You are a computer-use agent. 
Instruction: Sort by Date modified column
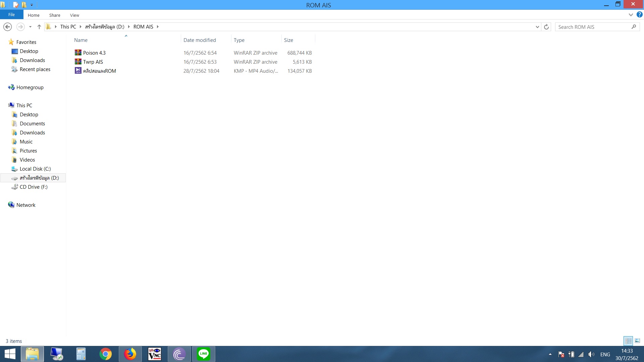click(x=200, y=40)
